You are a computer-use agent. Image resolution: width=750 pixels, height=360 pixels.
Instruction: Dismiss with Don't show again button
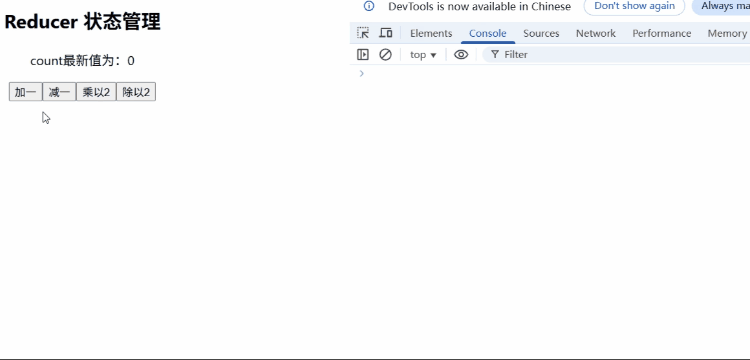pos(634,6)
